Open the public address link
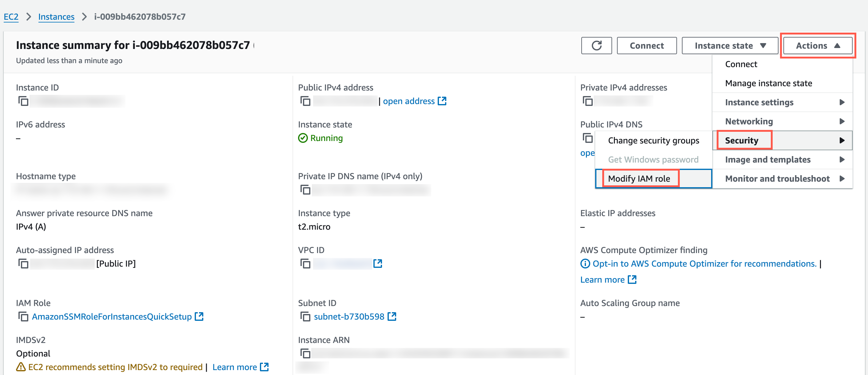Screen dimensions: 868x375 (408, 101)
